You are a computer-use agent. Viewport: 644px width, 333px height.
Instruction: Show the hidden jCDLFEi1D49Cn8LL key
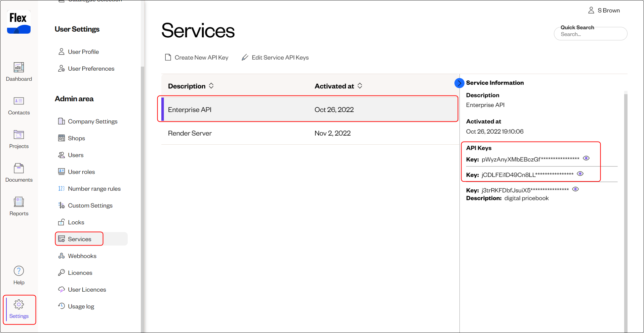click(x=580, y=174)
